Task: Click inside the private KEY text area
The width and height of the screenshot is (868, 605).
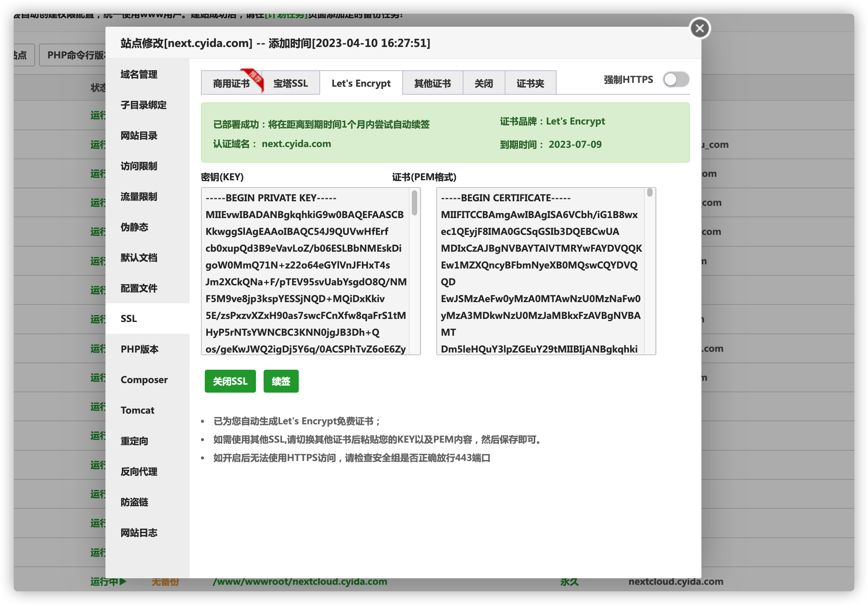Action: (x=306, y=271)
